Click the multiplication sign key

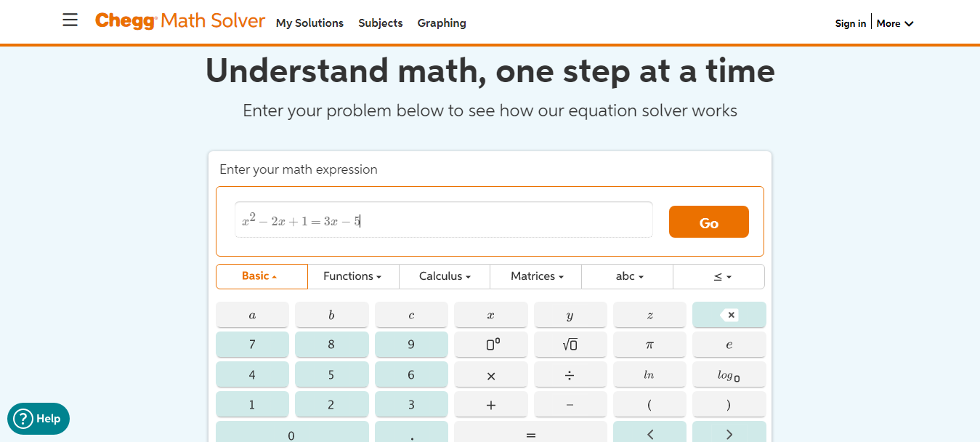pyautogui.click(x=491, y=375)
